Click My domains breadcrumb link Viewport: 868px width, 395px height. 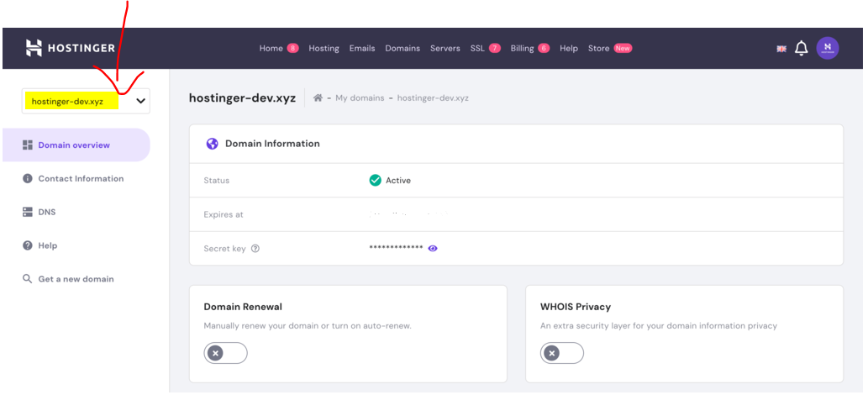click(x=360, y=98)
